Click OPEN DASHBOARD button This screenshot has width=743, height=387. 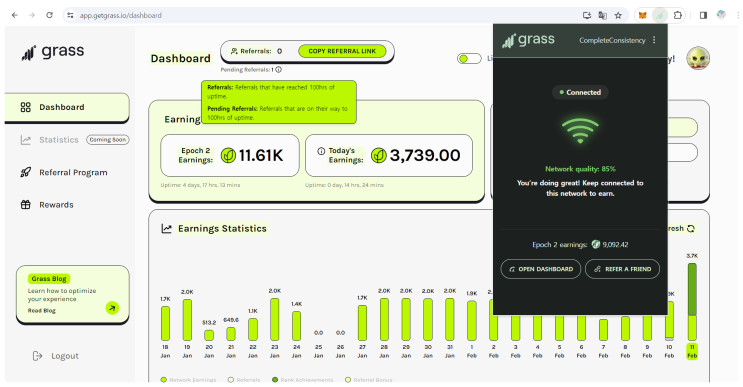pos(541,269)
